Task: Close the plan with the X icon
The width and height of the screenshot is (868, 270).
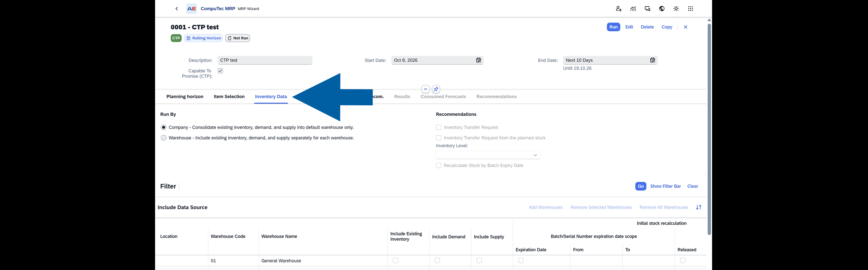Action: [x=685, y=27]
